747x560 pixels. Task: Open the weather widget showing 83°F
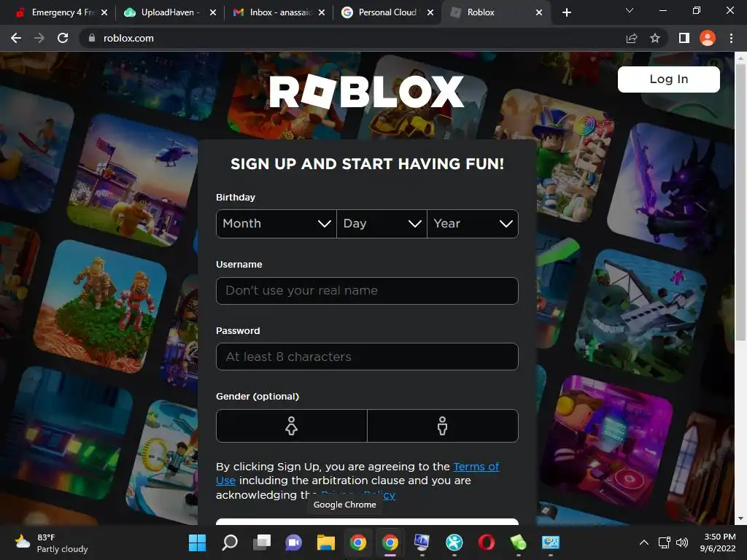coord(51,542)
